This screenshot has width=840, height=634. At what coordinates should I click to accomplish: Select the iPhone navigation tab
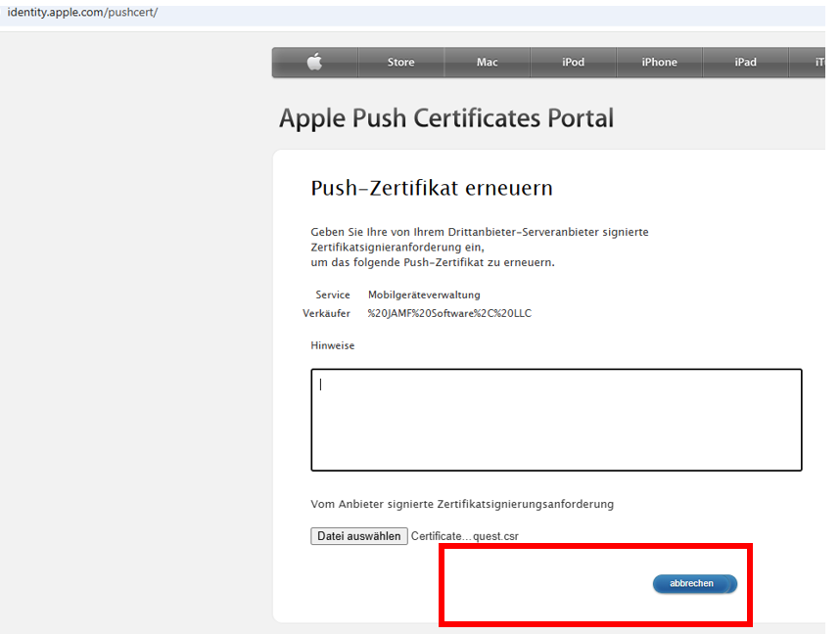(x=659, y=63)
